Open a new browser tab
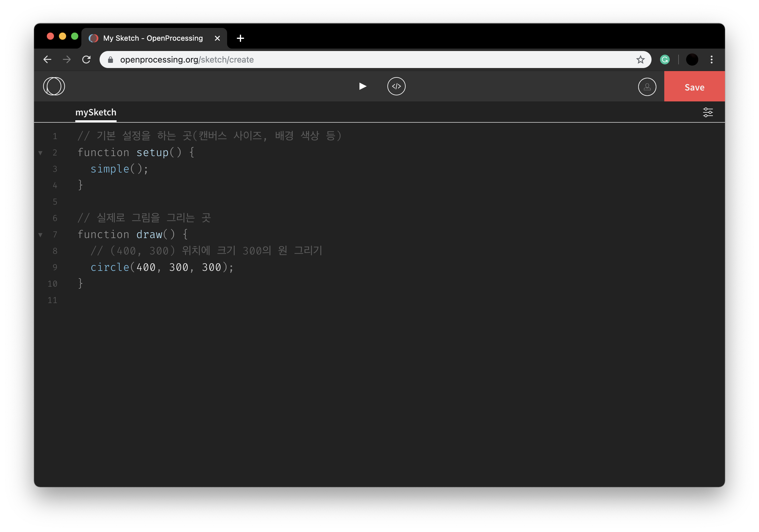This screenshot has height=532, width=759. (240, 38)
